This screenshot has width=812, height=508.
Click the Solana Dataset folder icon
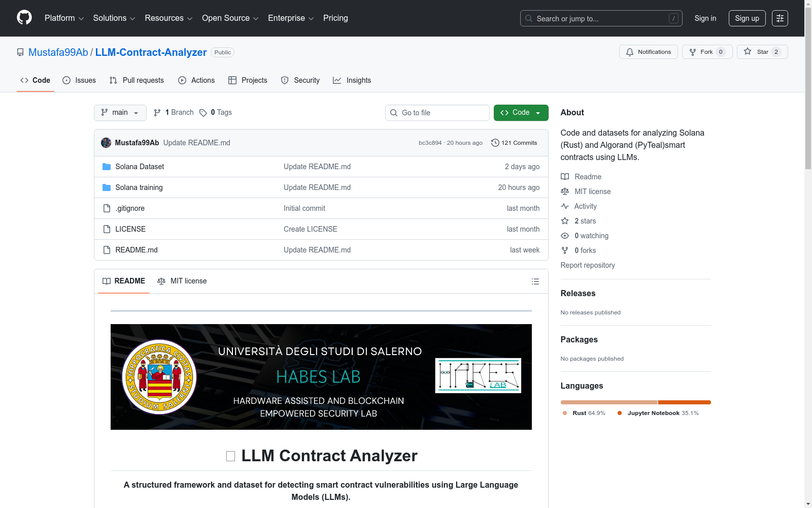tap(107, 167)
